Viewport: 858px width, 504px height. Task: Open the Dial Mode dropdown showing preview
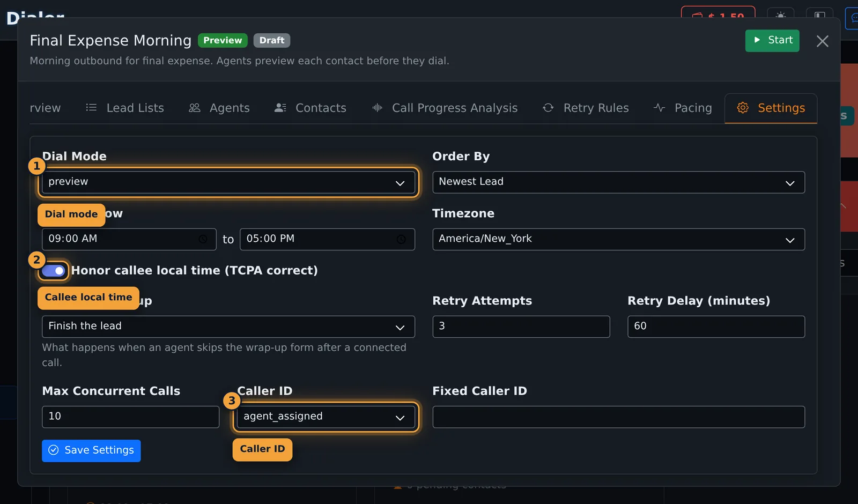[x=228, y=182]
